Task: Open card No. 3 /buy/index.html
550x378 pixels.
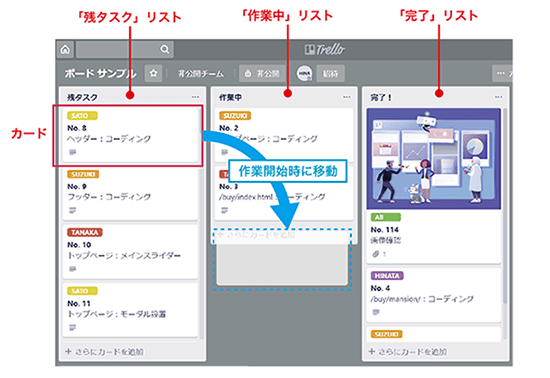Action: pyautogui.click(x=283, y=193)
